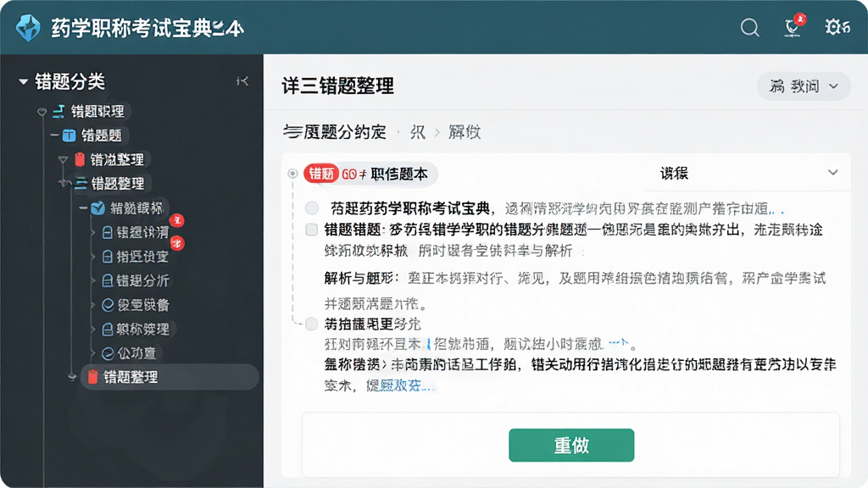The width and height of the screenshot is (868, 488).
Task: Select the 错题题 tree label
Action: [102, 136]
